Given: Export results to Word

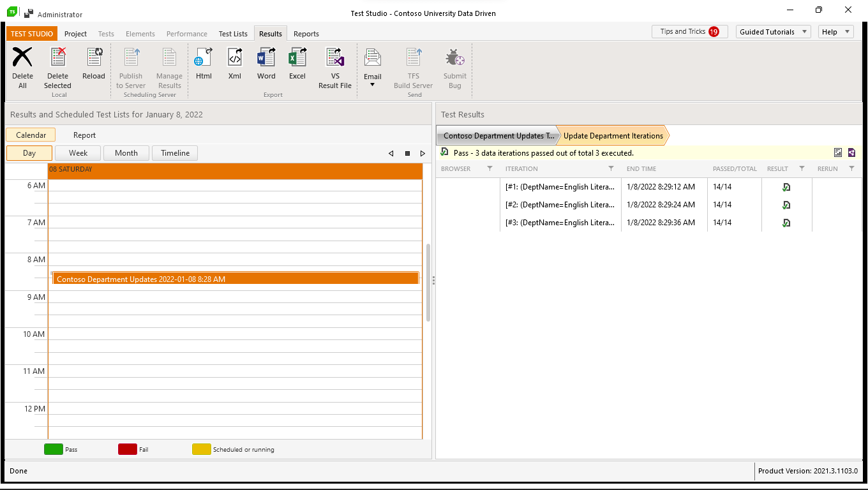Looking at the screenshot, I should [x=266, y=57].
